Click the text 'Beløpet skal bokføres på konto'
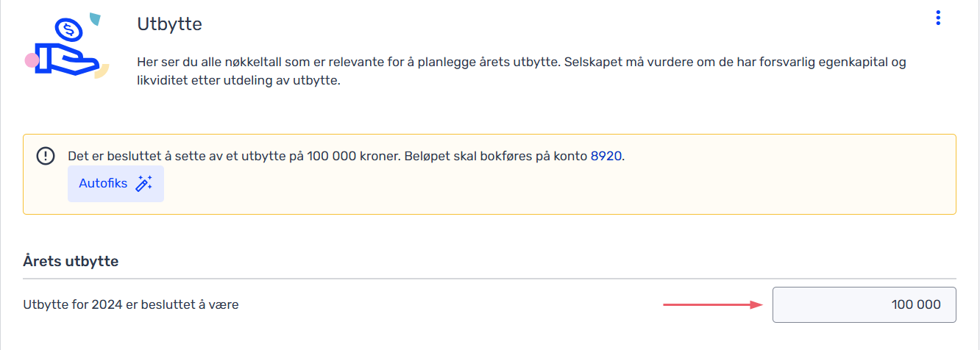This screenshot has width=980, height=350. click(496, 156)
